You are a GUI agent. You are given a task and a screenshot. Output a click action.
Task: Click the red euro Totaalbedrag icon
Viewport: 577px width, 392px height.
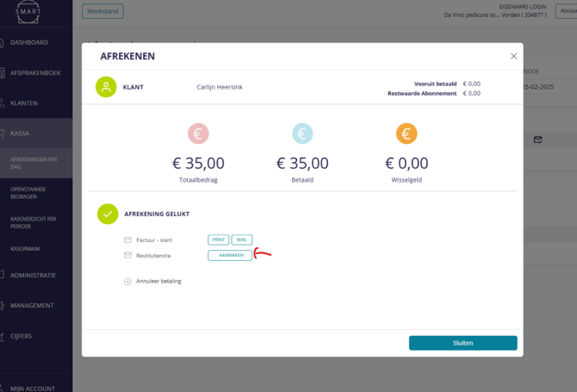[x=198, y=134]
